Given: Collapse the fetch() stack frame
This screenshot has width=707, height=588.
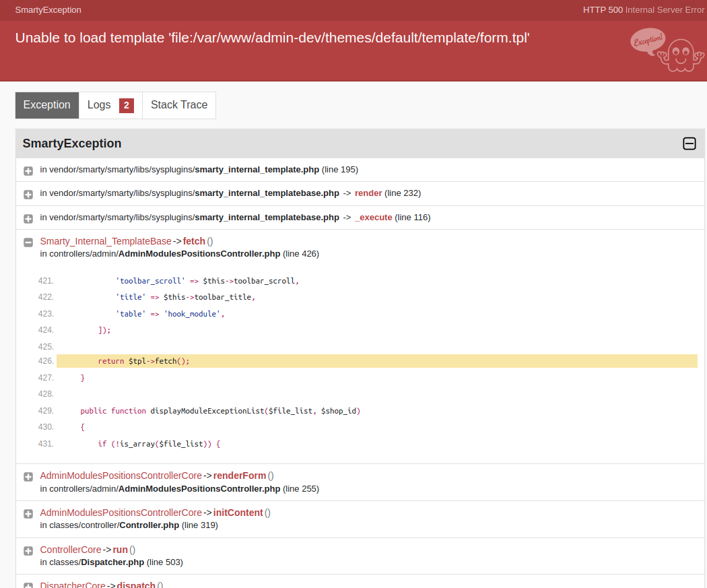Looking at the screenshot, I should (x=28, y=242).
